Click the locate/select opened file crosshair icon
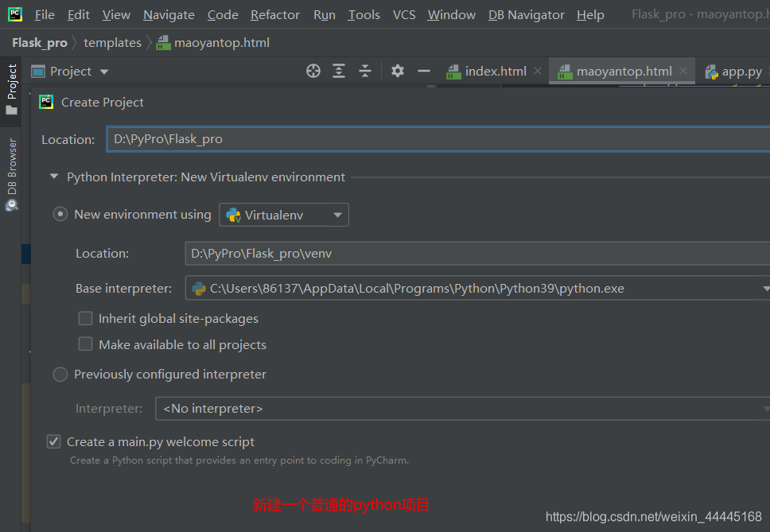770x532 pixels. [313, 71]
